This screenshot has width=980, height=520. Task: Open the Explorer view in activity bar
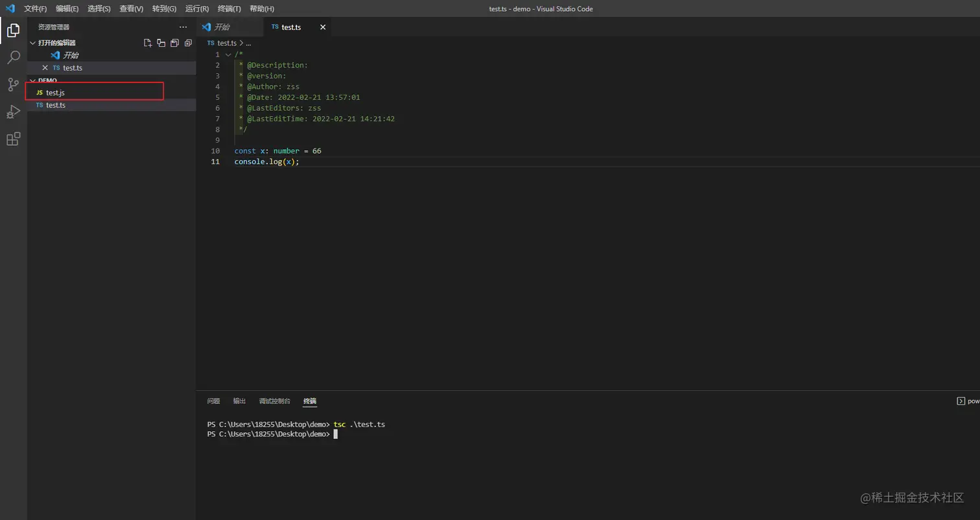[13, 30]
